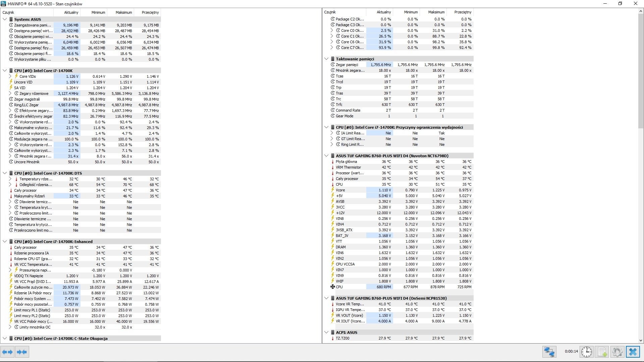Collapse the System: ASUS section
Viewport: 644px width, 362px height.
tap(5, 19)
